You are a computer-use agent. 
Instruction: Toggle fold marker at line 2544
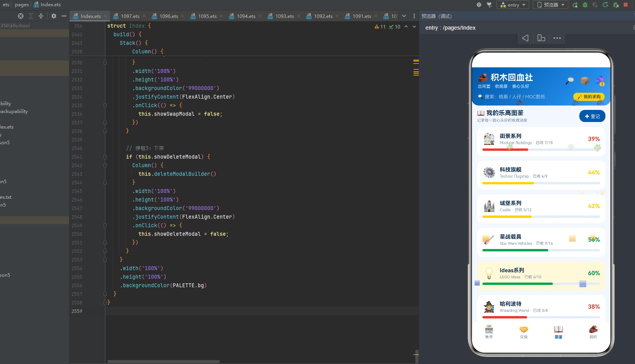coord(105,182)
